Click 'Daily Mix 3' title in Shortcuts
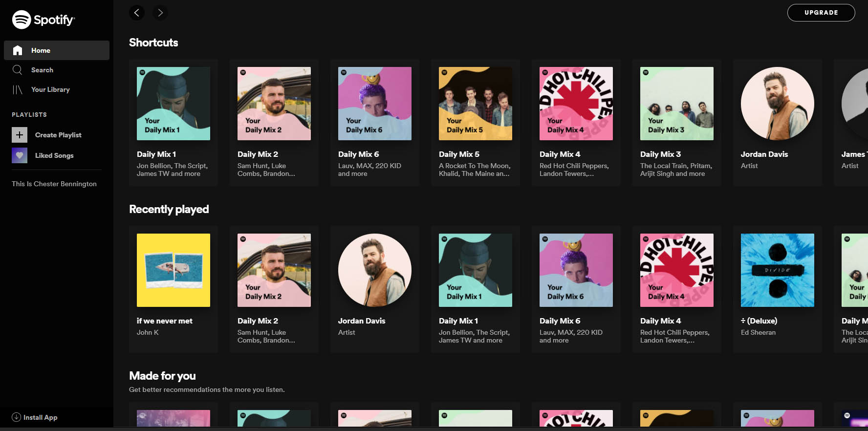The image size is (868, 431). coord(660,154)
